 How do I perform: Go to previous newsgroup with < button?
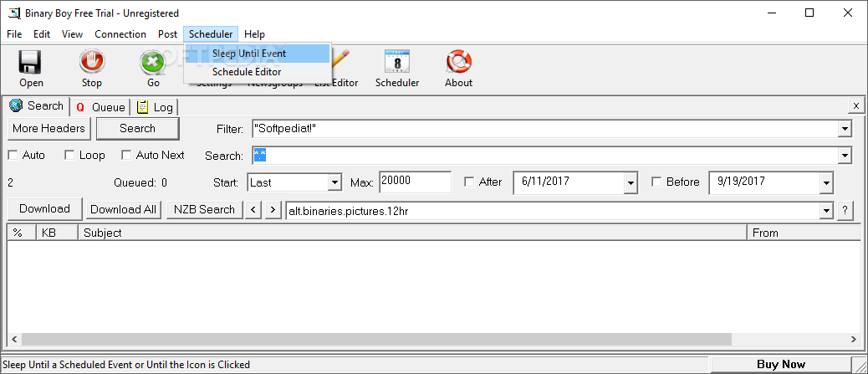tap(253, 209)
